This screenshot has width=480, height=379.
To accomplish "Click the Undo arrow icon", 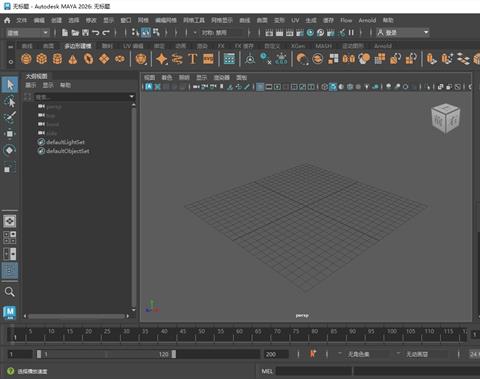I will [96, 33].
